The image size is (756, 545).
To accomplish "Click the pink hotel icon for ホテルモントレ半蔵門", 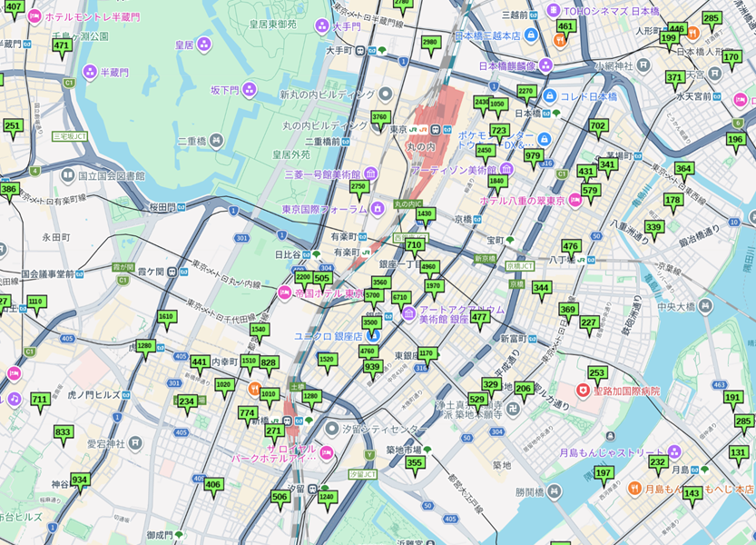I will point(34,15).
